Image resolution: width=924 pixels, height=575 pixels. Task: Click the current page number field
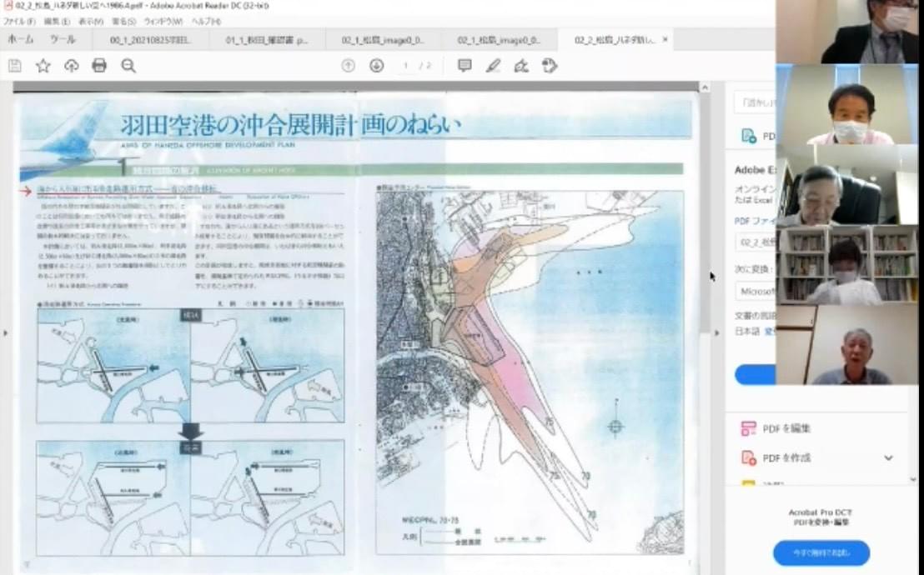[x=405, y=66]
